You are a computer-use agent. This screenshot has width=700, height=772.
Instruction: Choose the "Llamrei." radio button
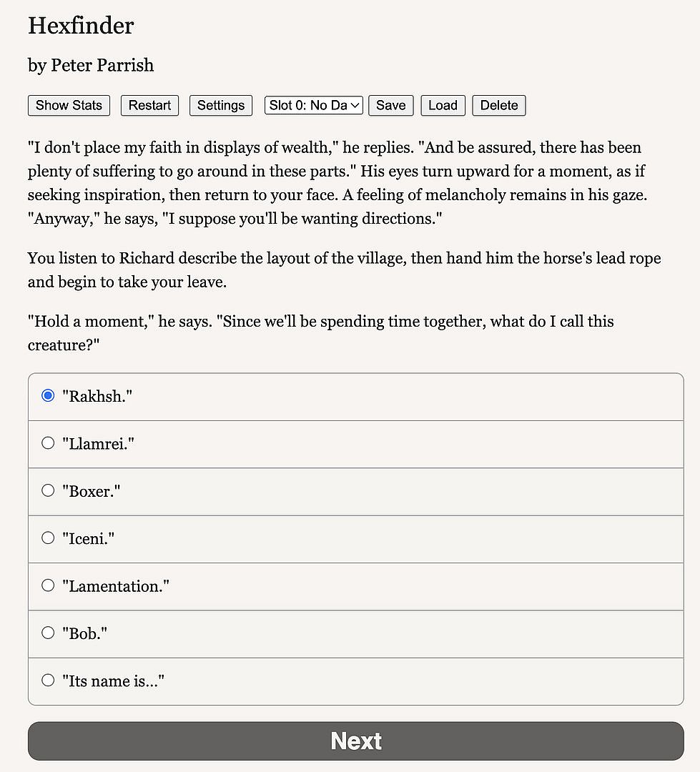point(48,443)
